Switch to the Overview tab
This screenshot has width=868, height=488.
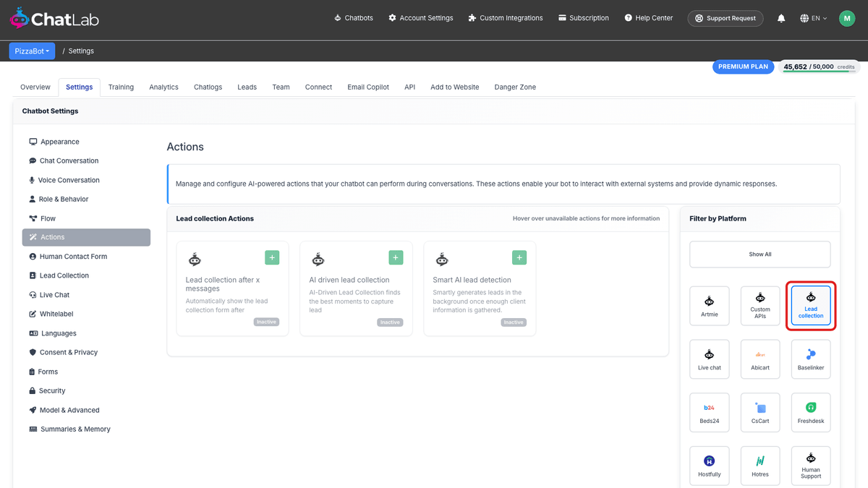tap(35, 87)
